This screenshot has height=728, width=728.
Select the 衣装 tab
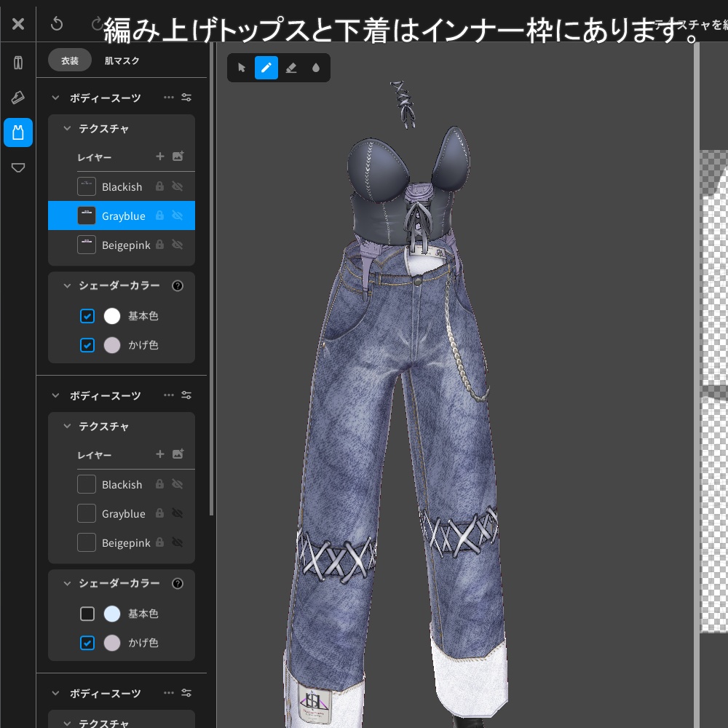tap(69, 60)
